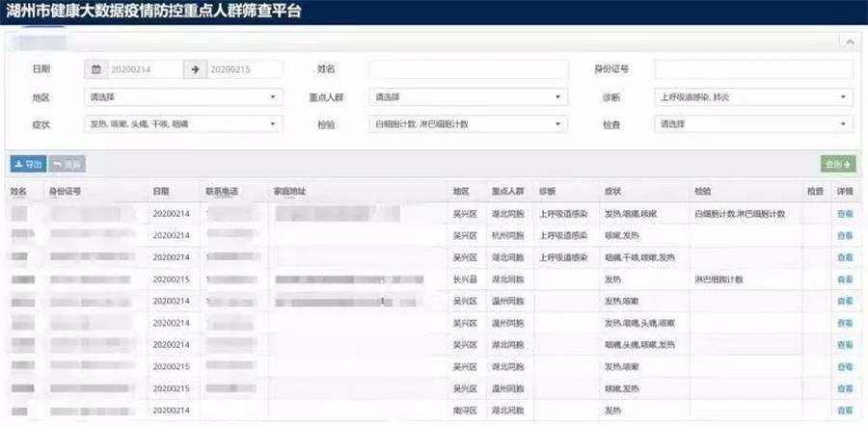Screen dimensions: 868x427
Task: Open 查看 details for the 南浔区 row
Action: pos(845,411)
